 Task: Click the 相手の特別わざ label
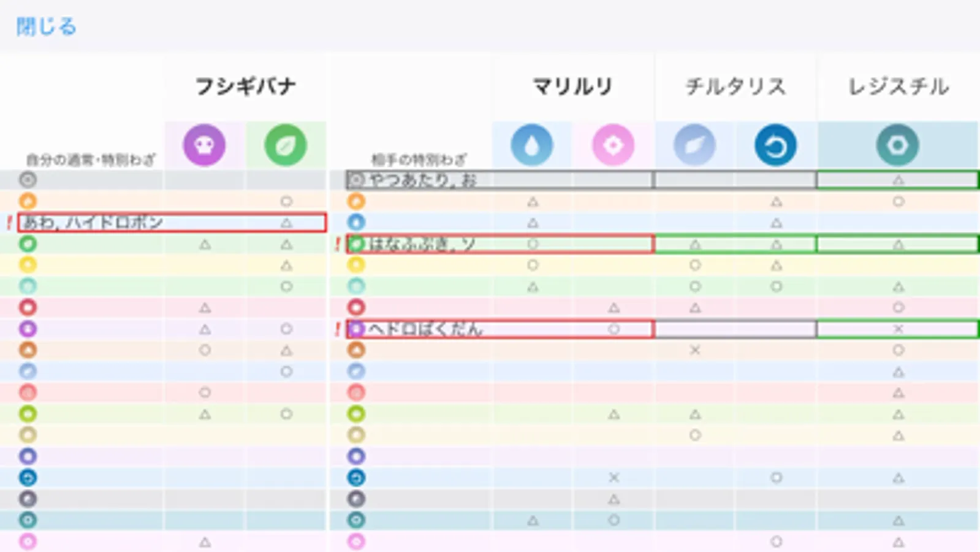(x=419, y=160)
